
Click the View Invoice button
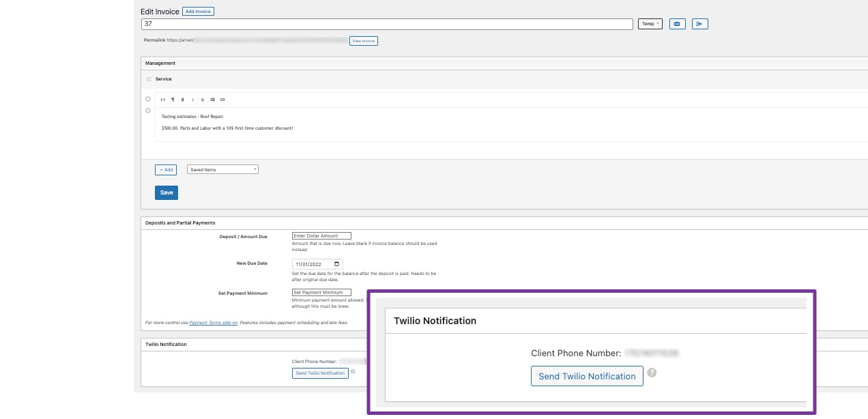coord(363,41)
